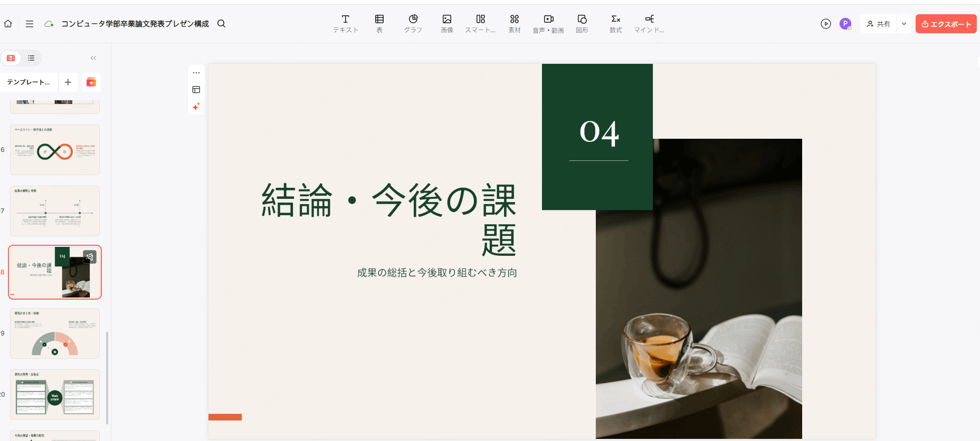Open the purple P user avatar
The image size is (980, 441).
click(x=845, y=24)
